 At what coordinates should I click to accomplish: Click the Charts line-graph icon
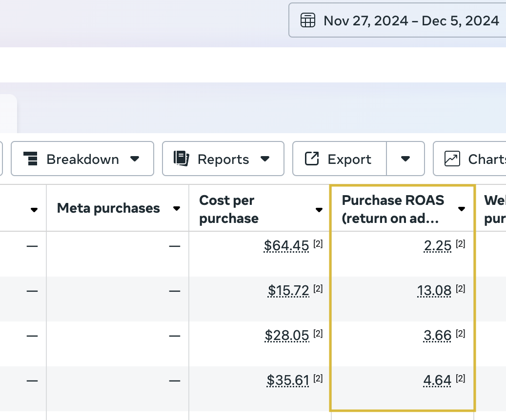(452, 159)
